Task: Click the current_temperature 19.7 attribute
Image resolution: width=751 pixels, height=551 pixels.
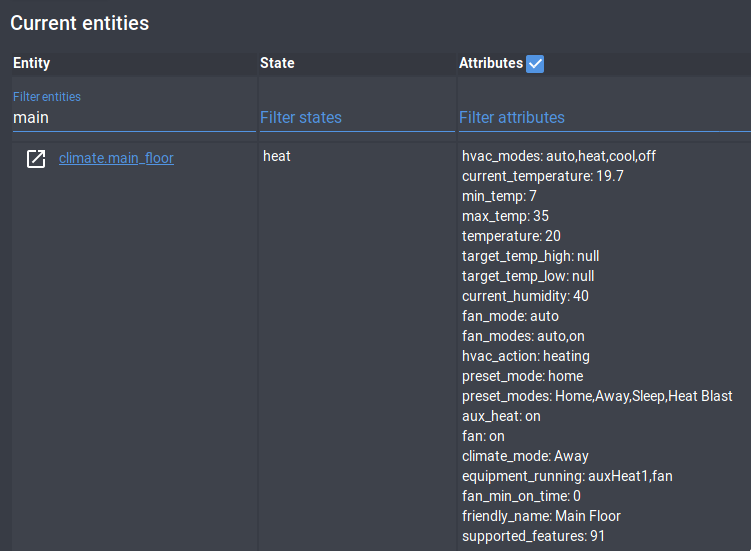Action: point(542,176)
